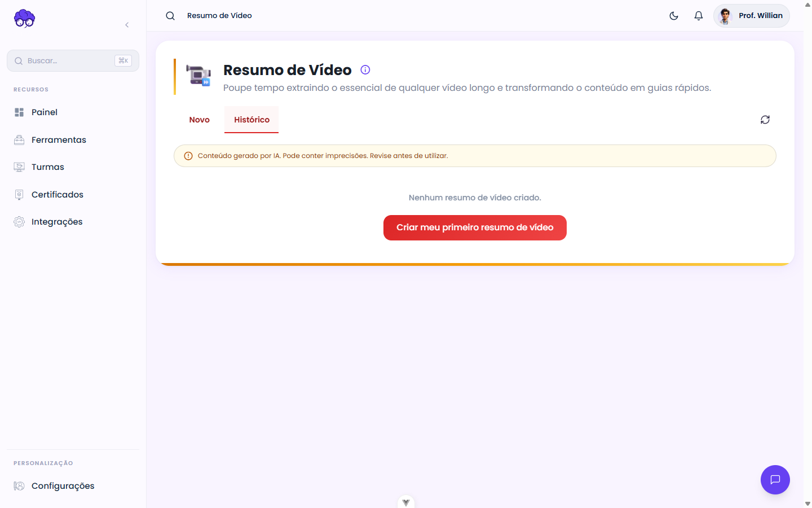Viewport: 812px width, 508px height.
Task: Click the Configurações icon
Action: pos(19,486)
